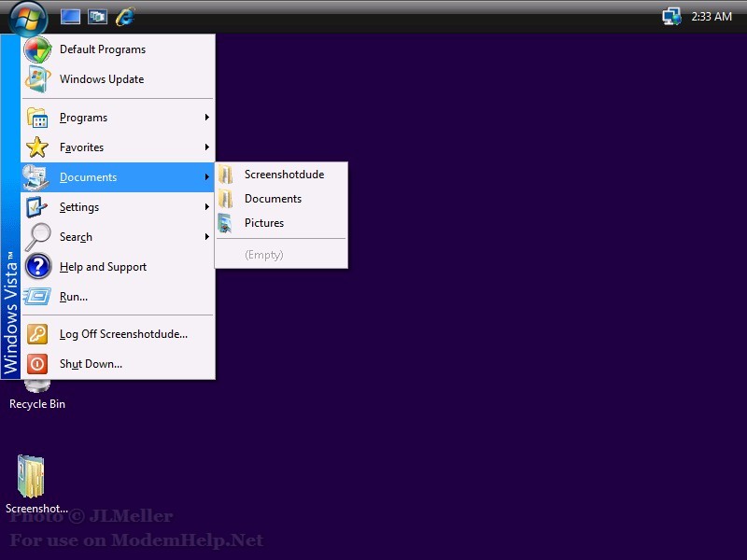Click the Windows Start orb button
The width and height of the screenshot is (747, 560).
[28, 18]
